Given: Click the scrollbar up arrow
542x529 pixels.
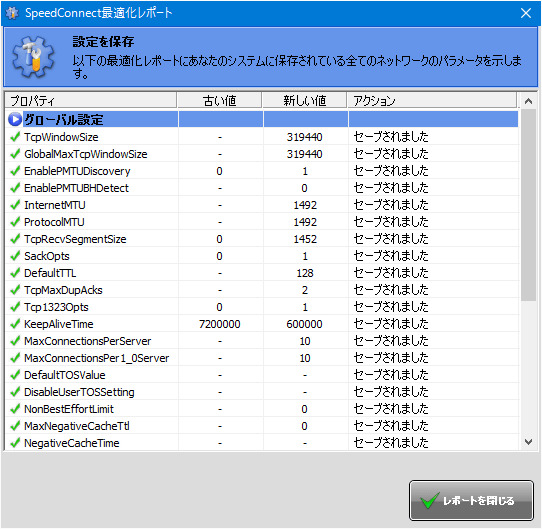Looking at the screenshot, I should point(528,101).
